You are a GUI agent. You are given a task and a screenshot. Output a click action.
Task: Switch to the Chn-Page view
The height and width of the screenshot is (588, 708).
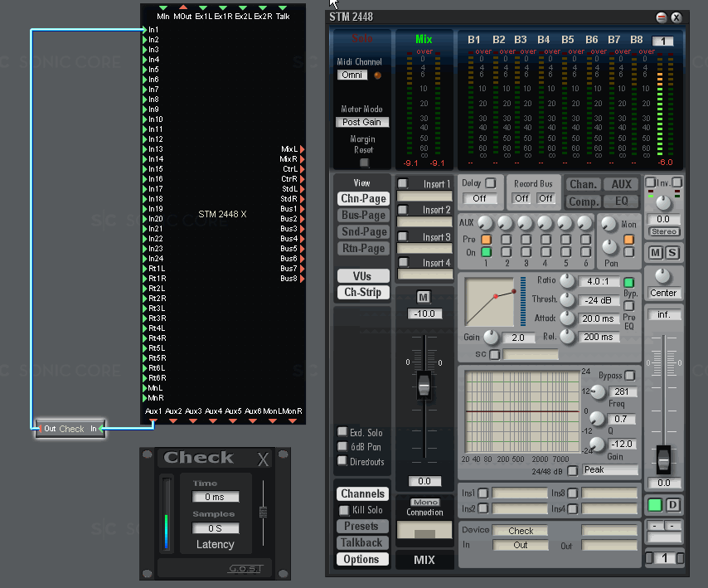click(x=363, y=199)
